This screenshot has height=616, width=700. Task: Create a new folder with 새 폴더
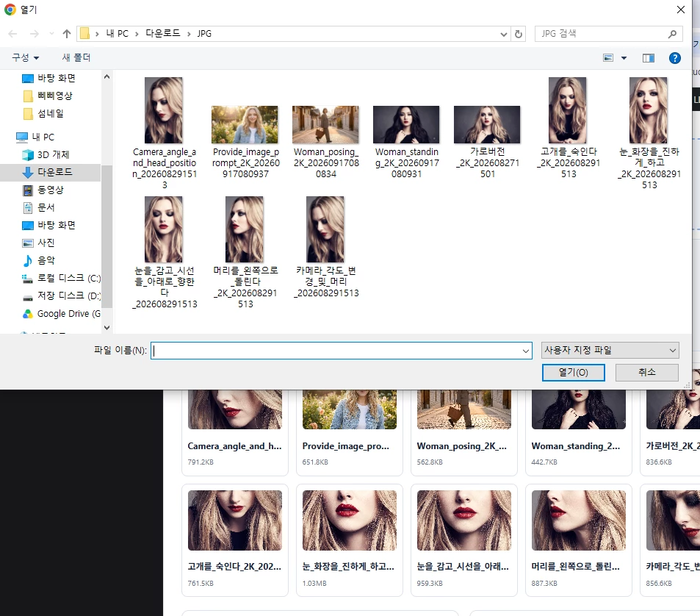tap(76, 57)
